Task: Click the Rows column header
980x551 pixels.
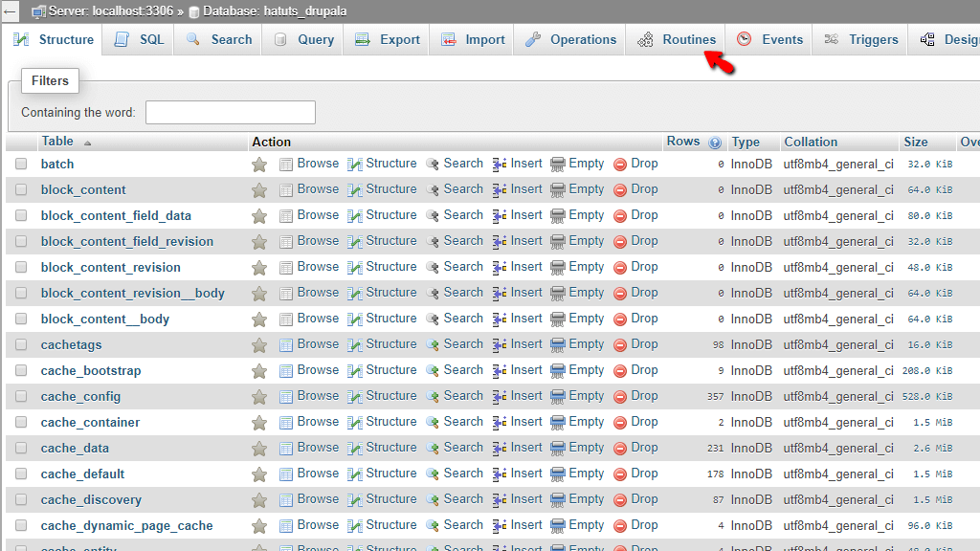Action: tap(683, 142)
